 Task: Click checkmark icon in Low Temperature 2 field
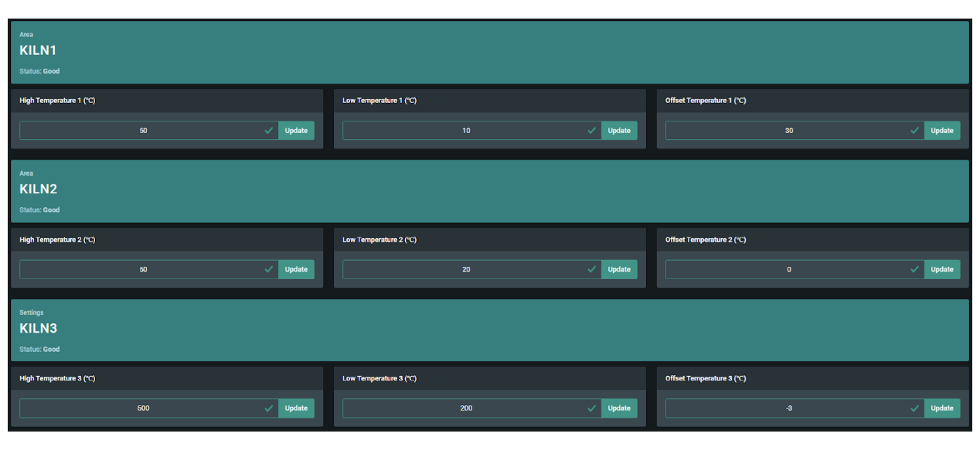pyautogui.click(x=591, y=270)
